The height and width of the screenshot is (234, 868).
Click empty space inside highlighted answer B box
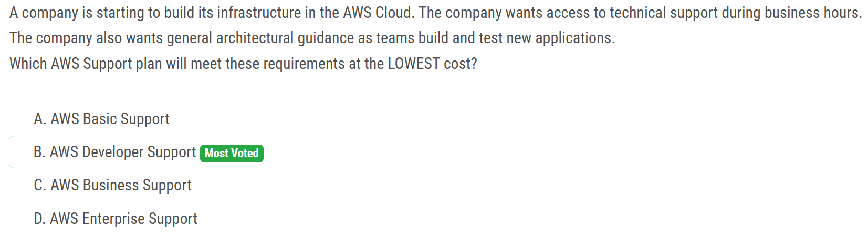[525, 152]
